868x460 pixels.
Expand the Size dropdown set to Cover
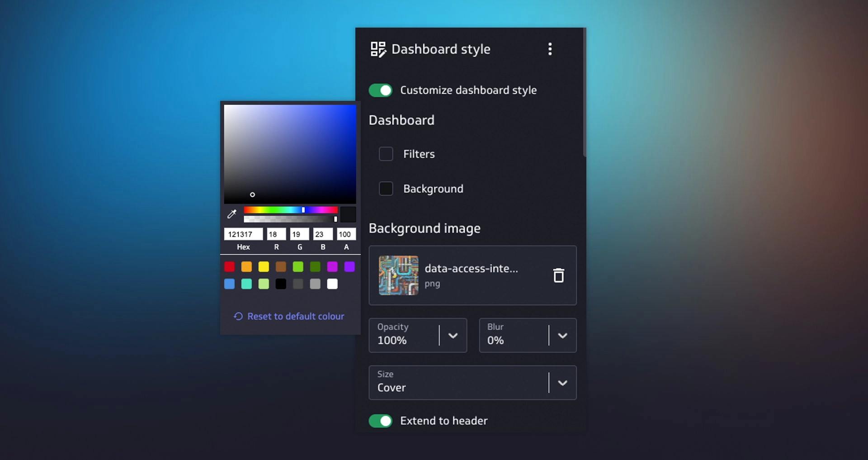click(562, 383)
